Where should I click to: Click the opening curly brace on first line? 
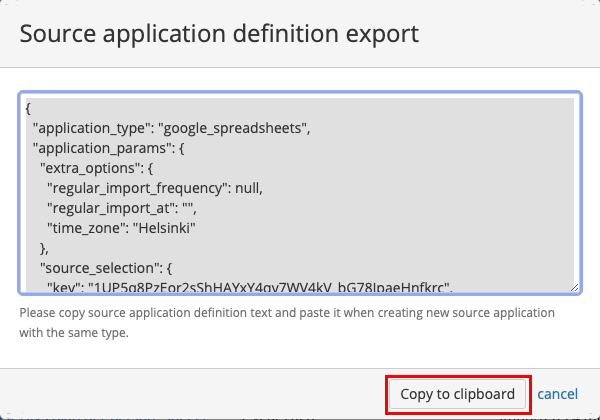(x=29, y=109)
